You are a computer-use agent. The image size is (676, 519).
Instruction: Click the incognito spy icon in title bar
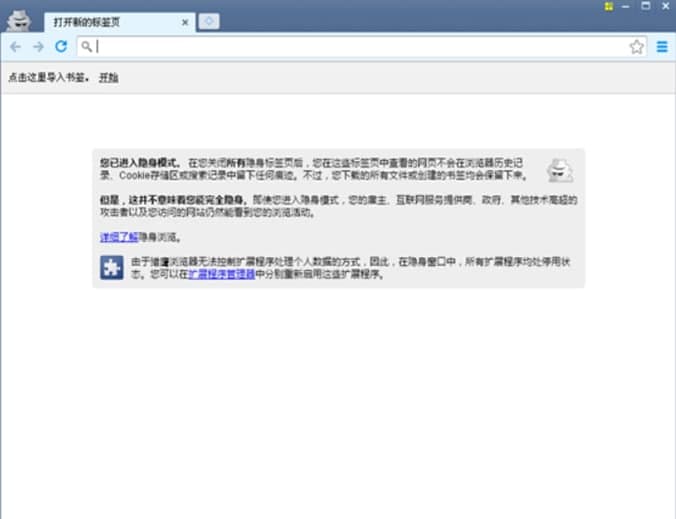click(19, 20)
